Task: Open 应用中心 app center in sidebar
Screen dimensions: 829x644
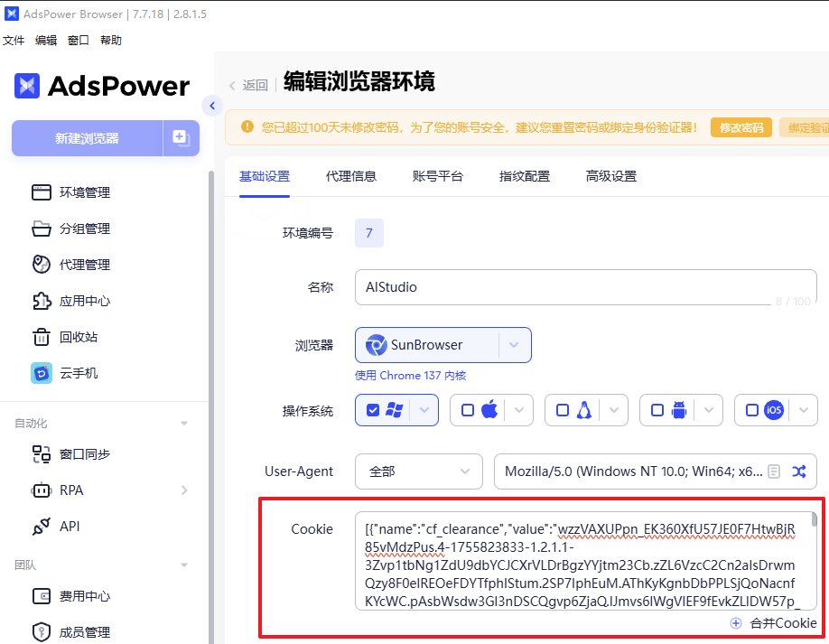Action: point(84,301)
